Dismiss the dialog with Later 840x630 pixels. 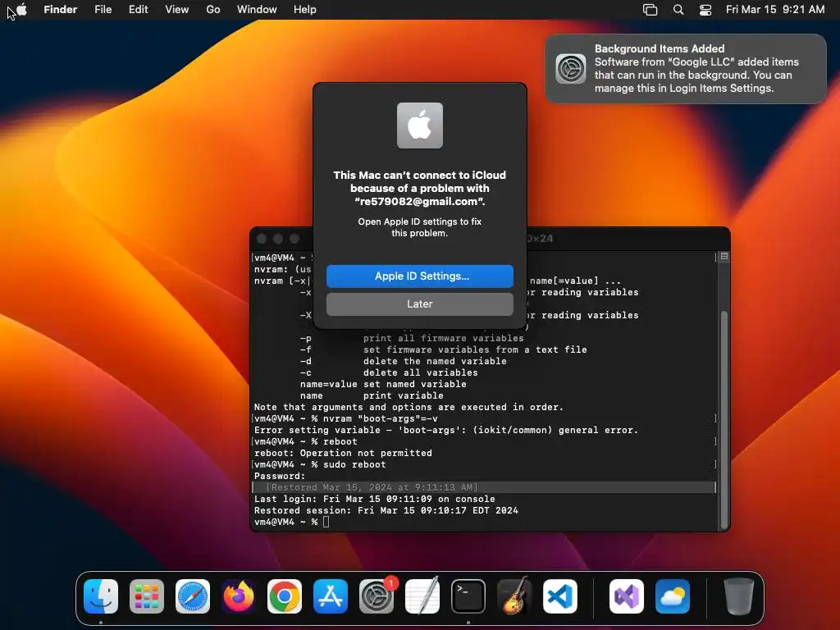[x=420, y=304]
